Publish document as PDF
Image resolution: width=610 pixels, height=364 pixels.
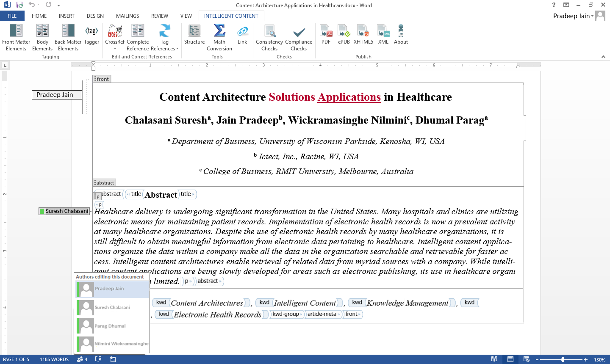point(326,35)
